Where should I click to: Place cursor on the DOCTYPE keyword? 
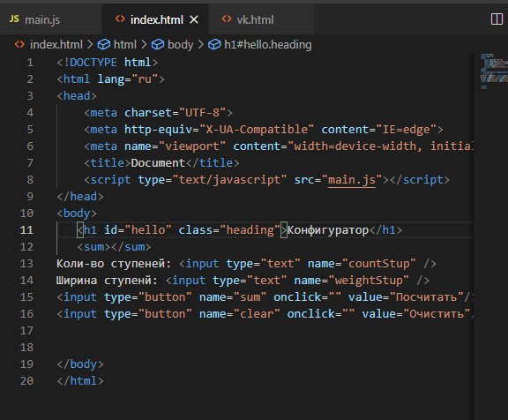93,63
